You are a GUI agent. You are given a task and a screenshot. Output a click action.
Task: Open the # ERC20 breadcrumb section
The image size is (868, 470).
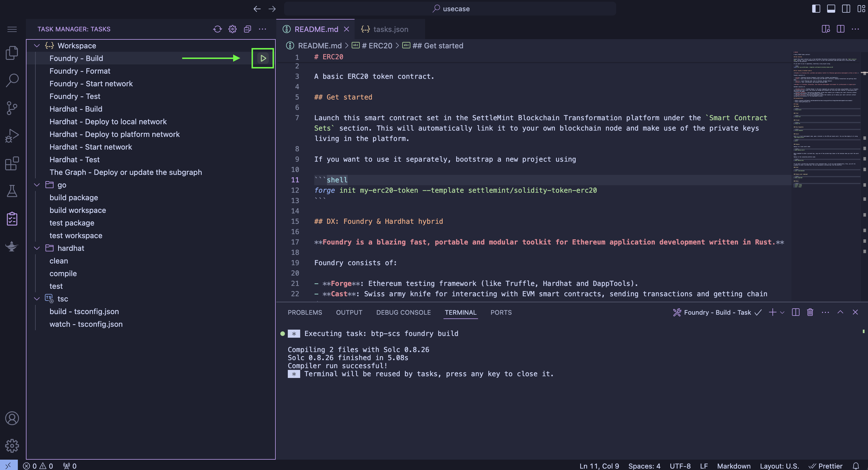pyautogui.click(x=373, y=45)
